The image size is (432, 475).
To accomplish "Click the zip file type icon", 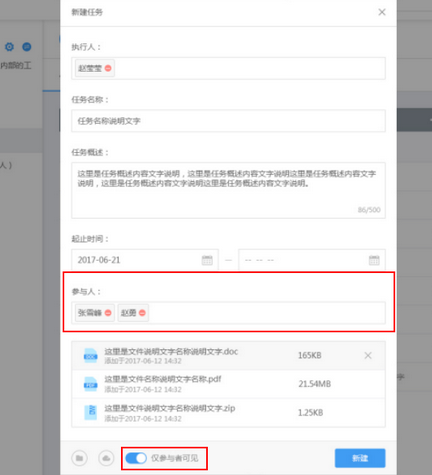I will [x=90, y=412].
